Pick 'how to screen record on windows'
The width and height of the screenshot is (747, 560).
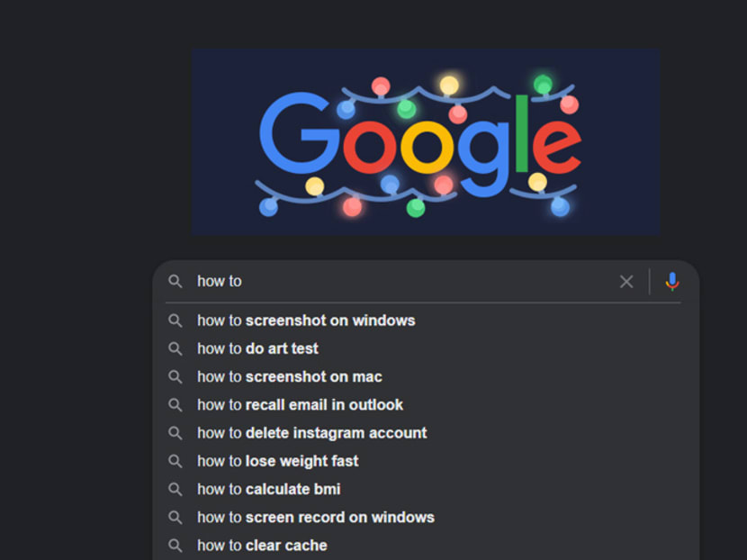(x=316, y=518)
